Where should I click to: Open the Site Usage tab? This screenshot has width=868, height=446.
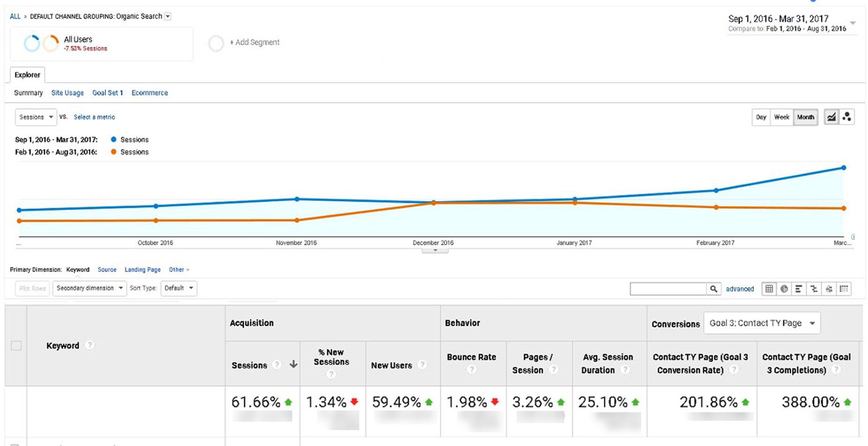point(68,93)
